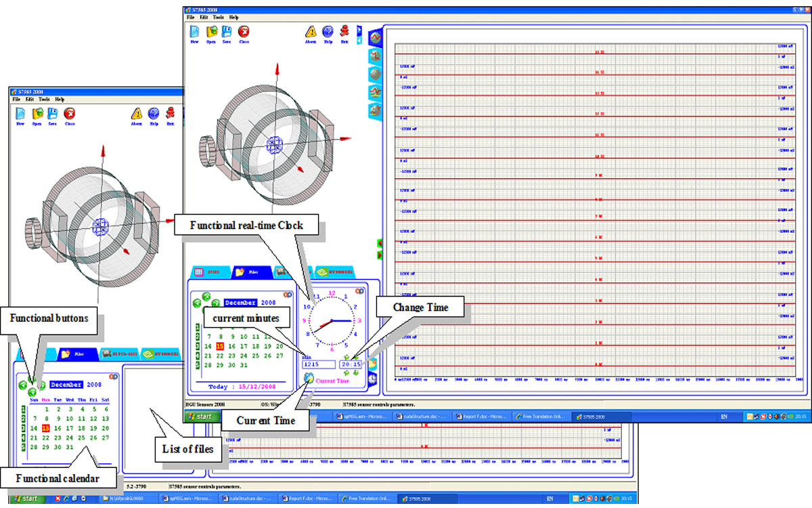Click the red Exit figure icon in the front window
Screen dimensions: 812x508
click(x=344, y=31)
